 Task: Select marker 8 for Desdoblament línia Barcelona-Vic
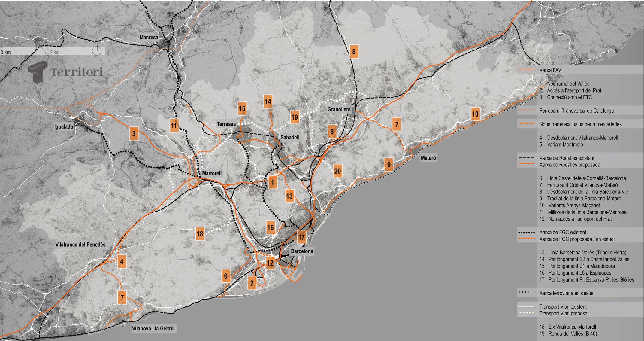[355, 52]
